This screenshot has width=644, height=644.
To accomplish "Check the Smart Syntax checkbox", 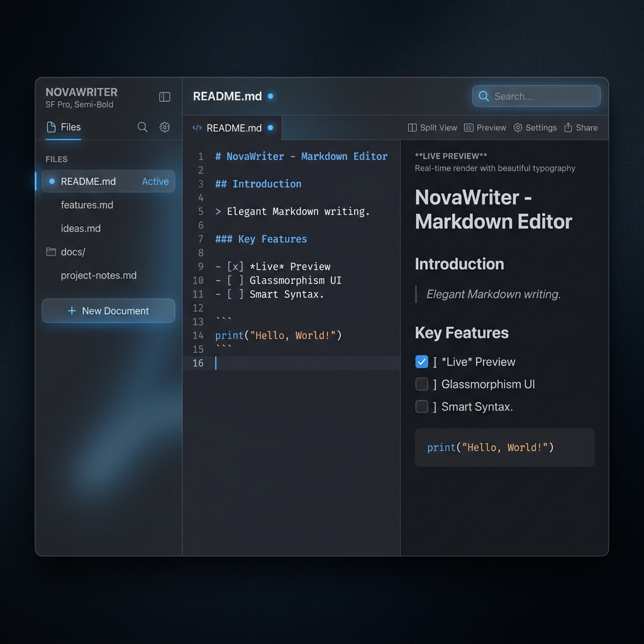I will (x=421, y=407).
